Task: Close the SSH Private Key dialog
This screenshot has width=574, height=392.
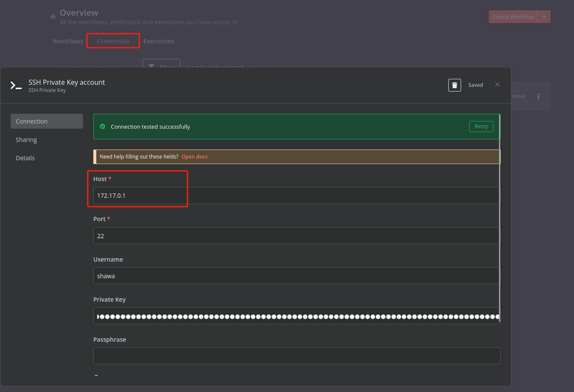Action: pyautogui.click(x=497, y=85)
